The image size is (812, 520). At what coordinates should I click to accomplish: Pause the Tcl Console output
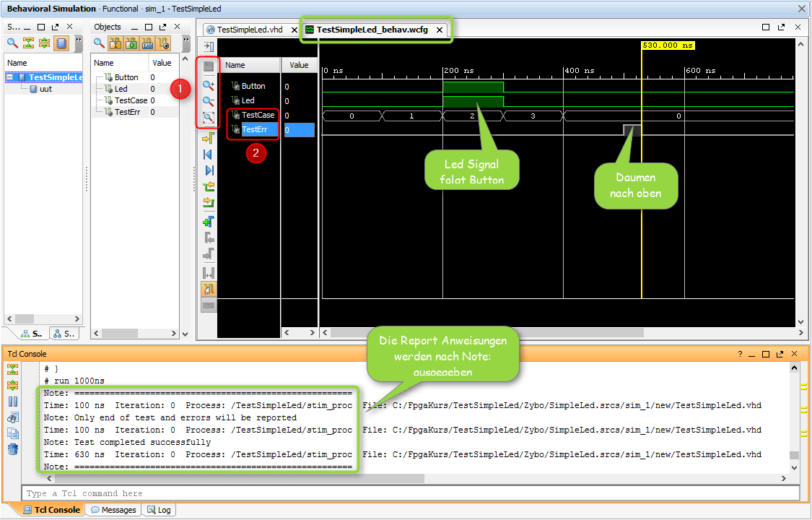click(x=13, y=402)
